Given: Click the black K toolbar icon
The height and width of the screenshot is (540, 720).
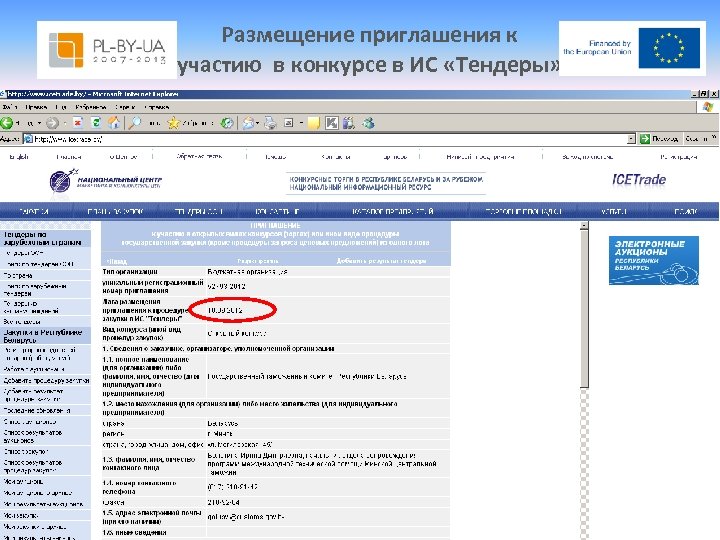Looking at the screenshot, I should pyautogui.click(x=331, y=123).
